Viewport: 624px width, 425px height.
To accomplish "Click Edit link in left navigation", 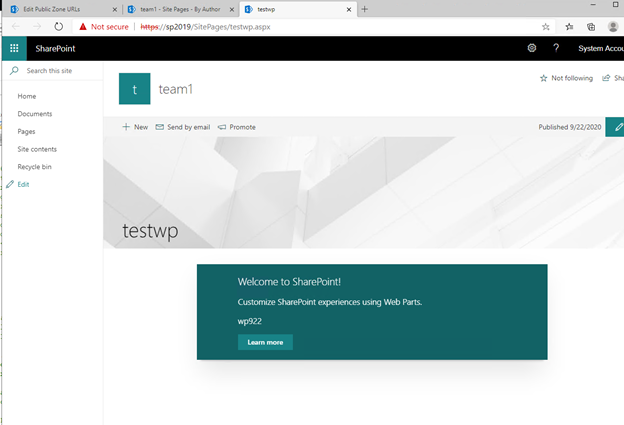I will [x=23, y=184].
